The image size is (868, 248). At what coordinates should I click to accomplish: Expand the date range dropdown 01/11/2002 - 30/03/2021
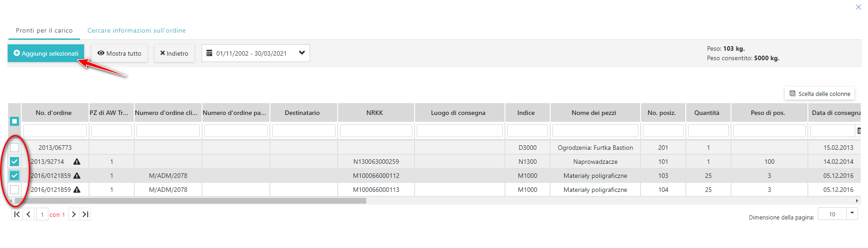pos(302,53)
